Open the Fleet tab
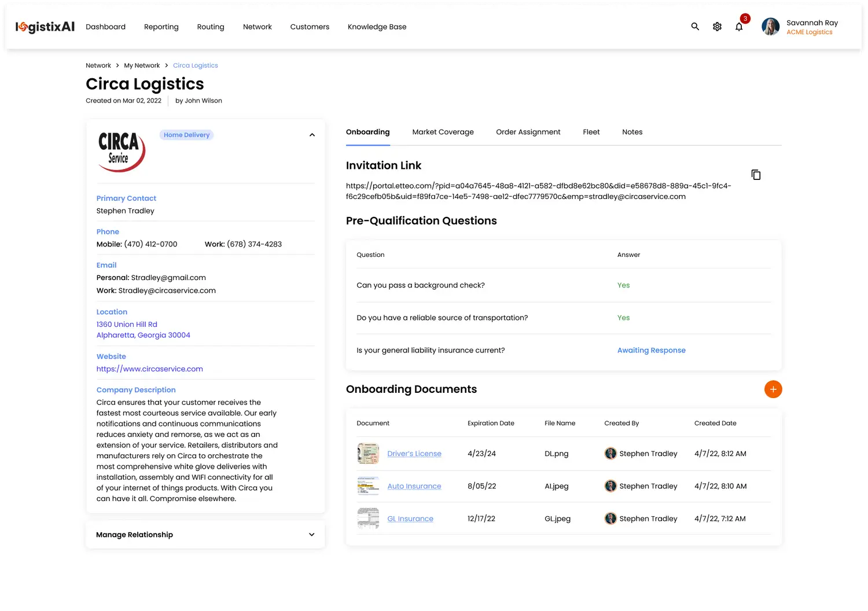The height and width of the screenshot is (611, 868). point(591,132)
